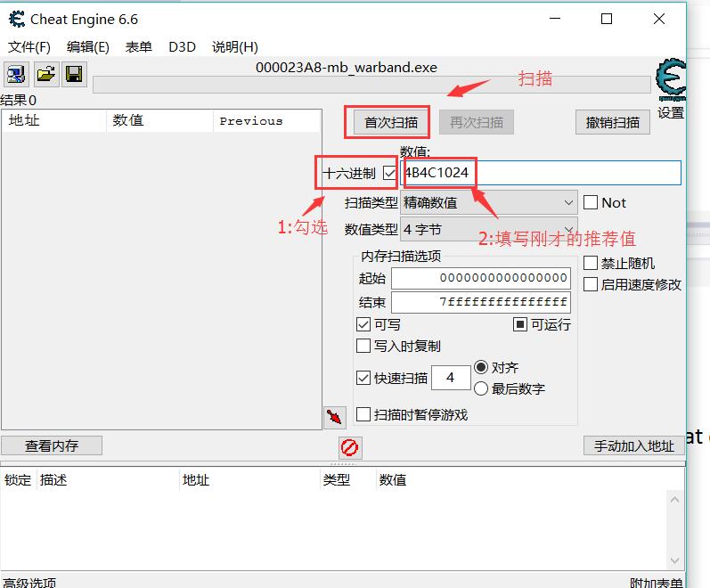Minimize the Cheat Engine window
The width and height of the screenshot is (710, 588).
click(x=555, y=19)
